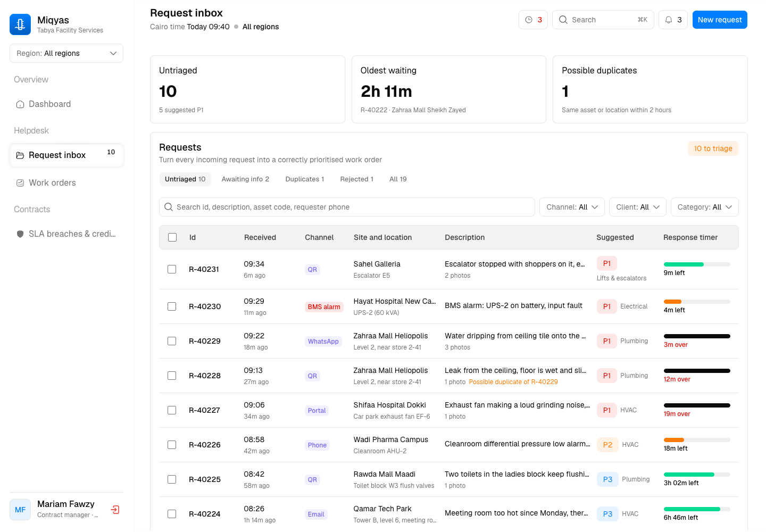The image size is (766, 532).
Task: Click the Work orders checklist icon
Action: [x=20, y=183]
